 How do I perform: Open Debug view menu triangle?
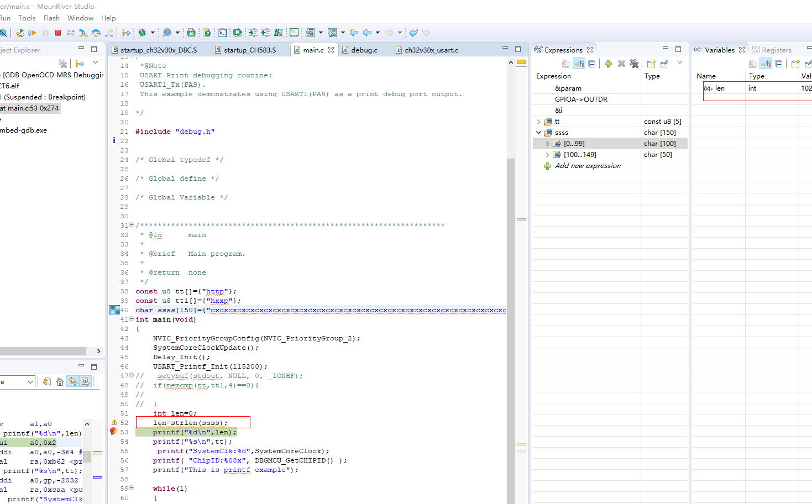(96, 62)
